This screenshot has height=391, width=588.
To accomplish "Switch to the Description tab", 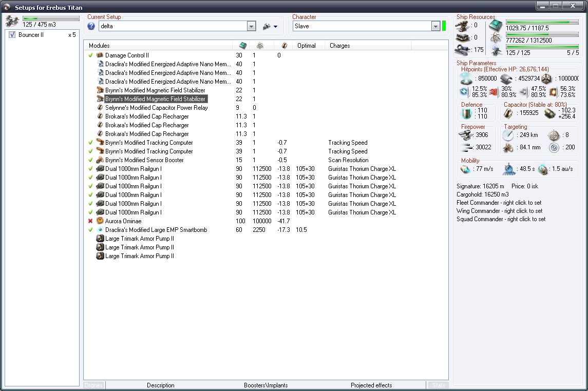I will click(x=161, y=385).
